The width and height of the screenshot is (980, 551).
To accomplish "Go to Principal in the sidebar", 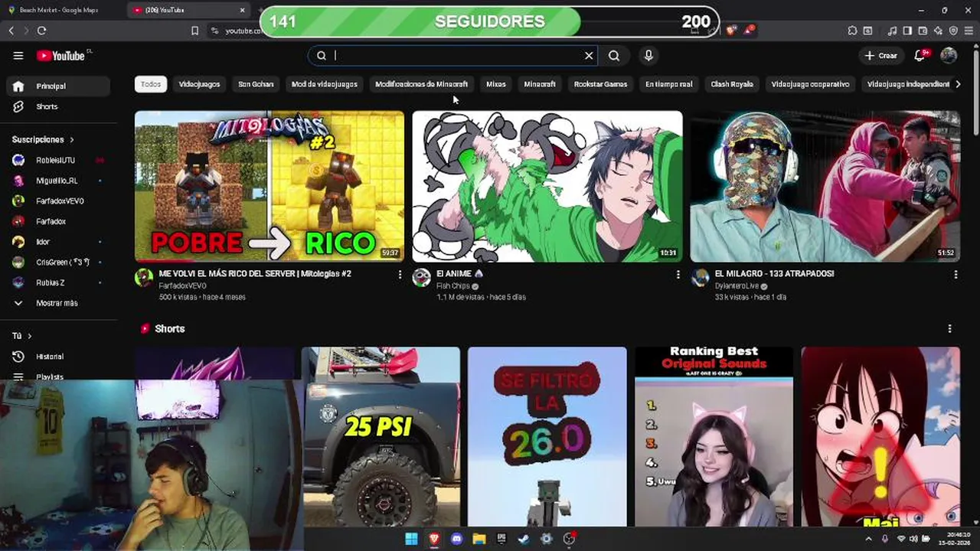I will (x=57, y=86).
